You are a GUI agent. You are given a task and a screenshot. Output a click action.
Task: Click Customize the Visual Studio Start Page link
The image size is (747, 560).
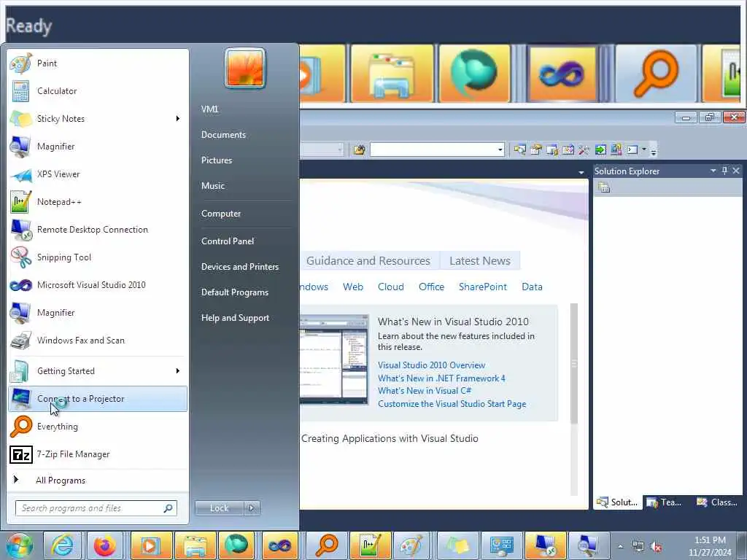pos(452,404)
